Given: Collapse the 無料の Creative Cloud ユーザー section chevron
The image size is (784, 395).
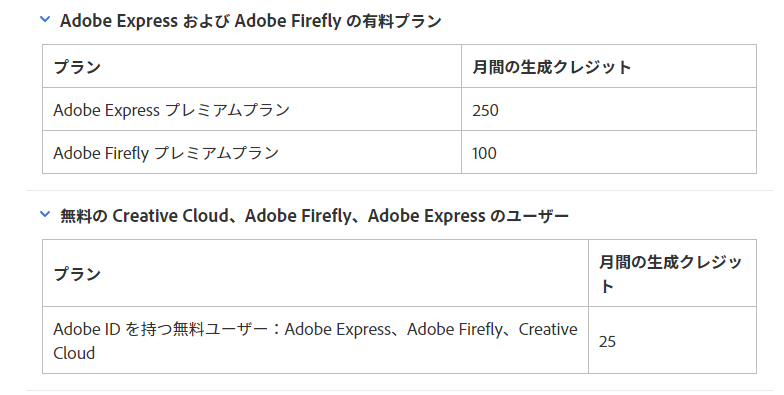Looking at the screenshot, I should click(x=45, y=214).
